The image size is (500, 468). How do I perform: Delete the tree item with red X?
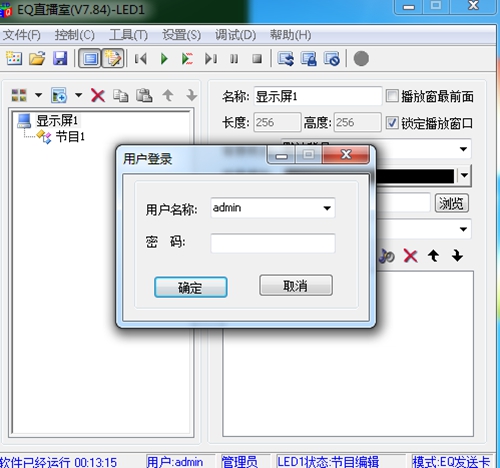point(98,96)
